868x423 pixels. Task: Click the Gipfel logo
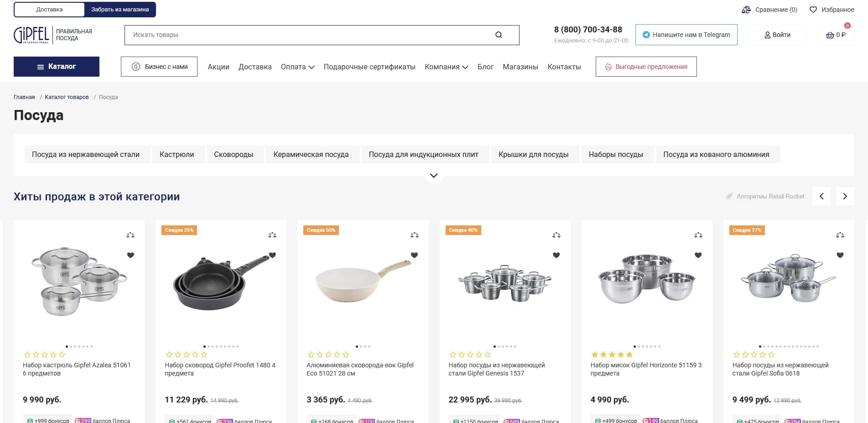tap(31, 35)
